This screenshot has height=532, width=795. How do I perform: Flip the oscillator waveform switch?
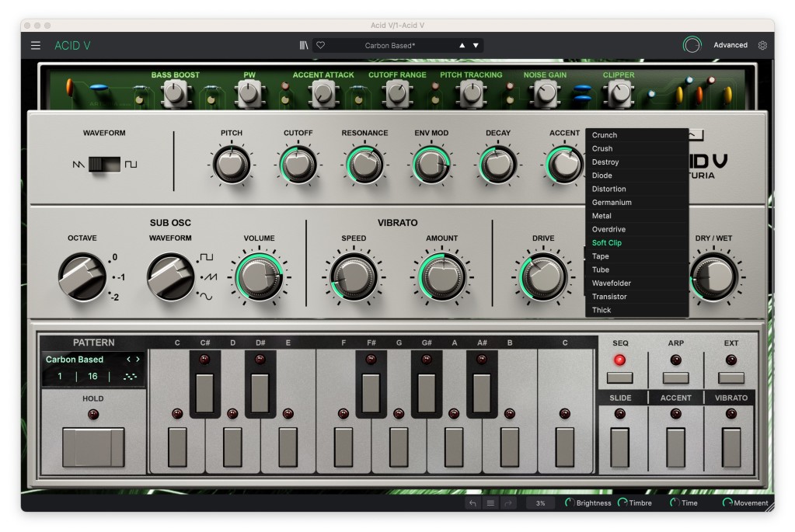(104, 165)
